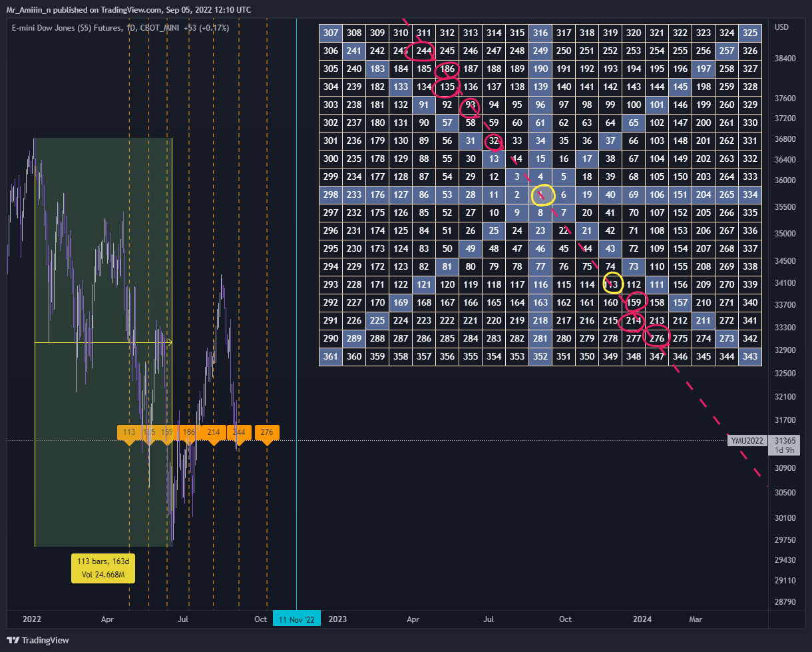Click highlighted grid cell 334
The height and width of the screenshot is (652, 812).
(750, 194)
